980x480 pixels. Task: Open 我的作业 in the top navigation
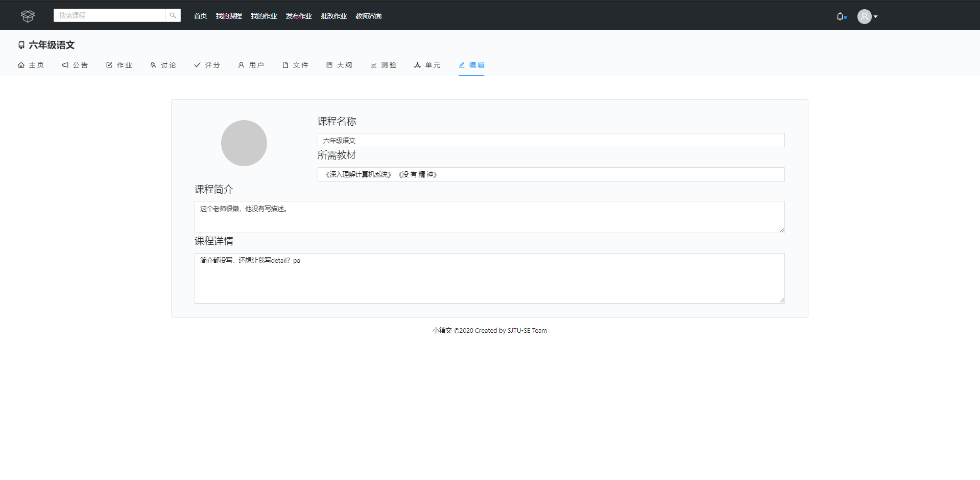[264, 16]
